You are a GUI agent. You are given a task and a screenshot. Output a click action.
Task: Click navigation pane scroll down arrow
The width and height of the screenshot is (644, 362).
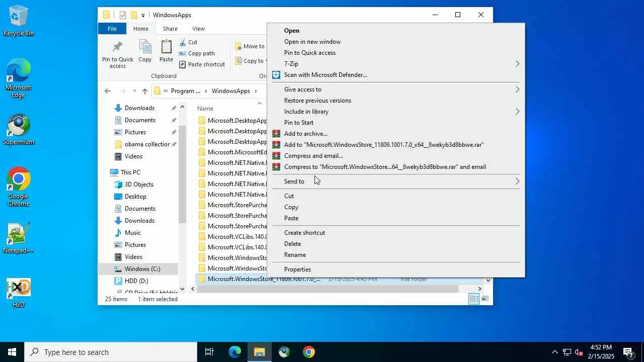tap(182, 289)
